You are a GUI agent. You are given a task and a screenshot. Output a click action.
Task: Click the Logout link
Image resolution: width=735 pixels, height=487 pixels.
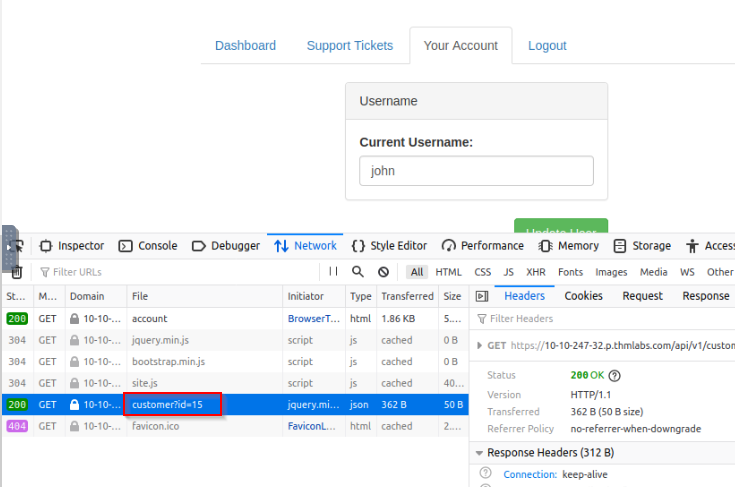(x=547, y=45)
